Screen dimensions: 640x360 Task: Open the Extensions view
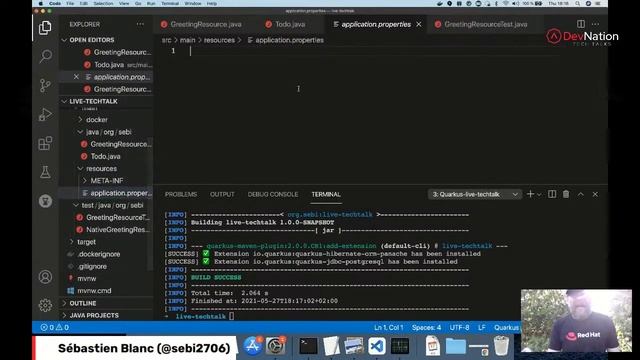(45, 143)
